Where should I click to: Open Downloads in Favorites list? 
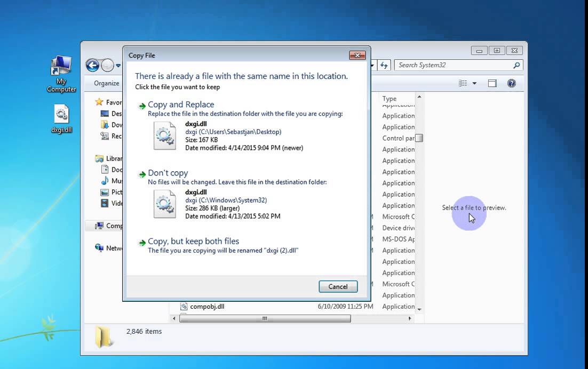click(x=111, y=125)
